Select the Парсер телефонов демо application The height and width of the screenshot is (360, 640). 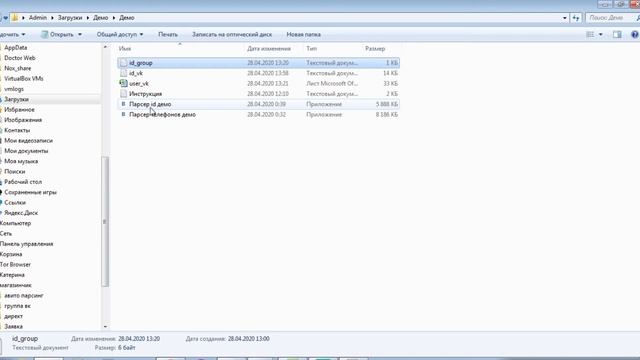click(x=258, y=115)
